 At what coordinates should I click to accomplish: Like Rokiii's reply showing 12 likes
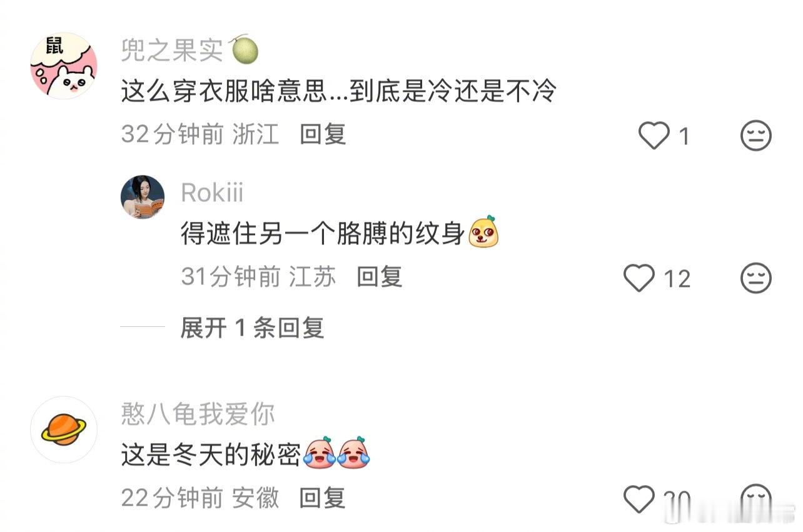click(x=640, y=278)
